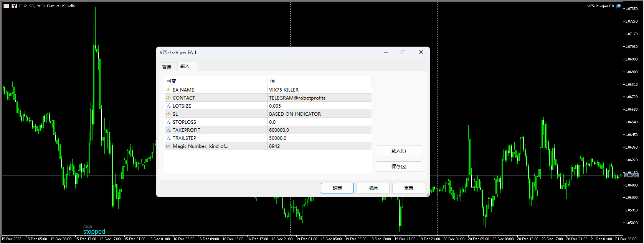
Task: Click the Expert Advisor hat icon
Action: pyautogui.click(x=618, y=6)
